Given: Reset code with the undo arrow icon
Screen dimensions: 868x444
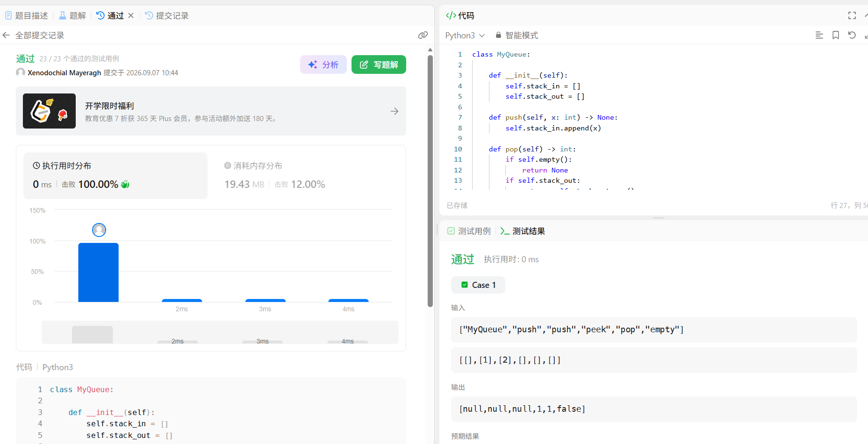Looking at the screenshot, I should (852, 35).
